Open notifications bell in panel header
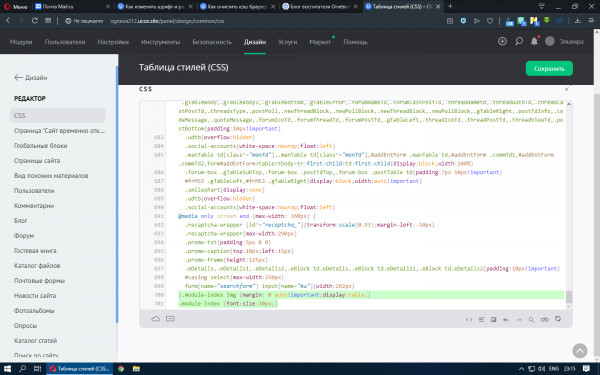The width and height of the screenshot is (600, 375). pos(534,41)
